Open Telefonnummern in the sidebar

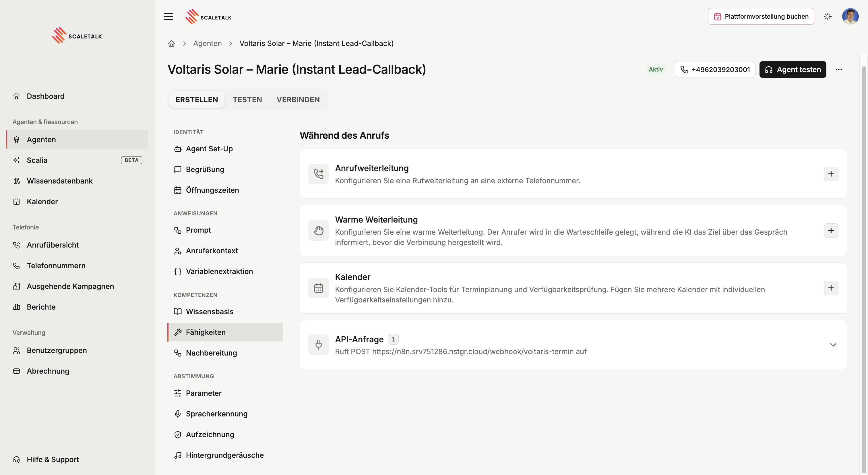77,266
